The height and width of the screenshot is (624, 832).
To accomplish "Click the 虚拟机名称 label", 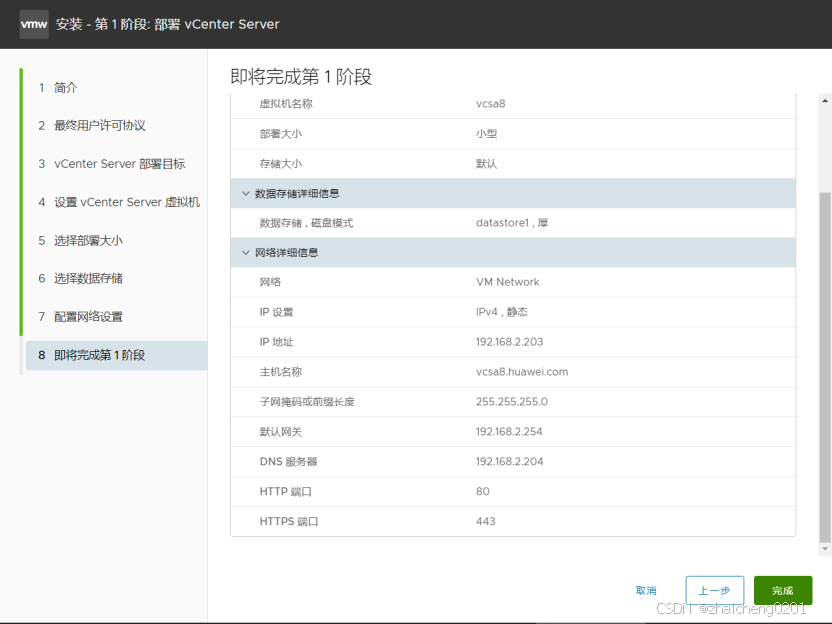I will tap(286, 103).
